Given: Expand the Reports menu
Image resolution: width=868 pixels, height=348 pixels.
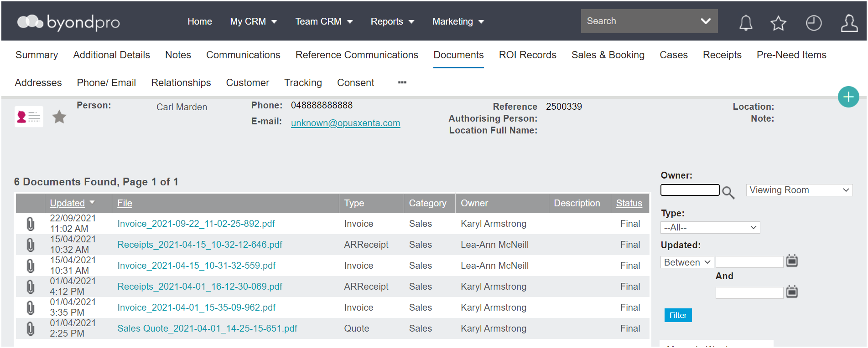Looking at the screenshot, I should [392, 21].
